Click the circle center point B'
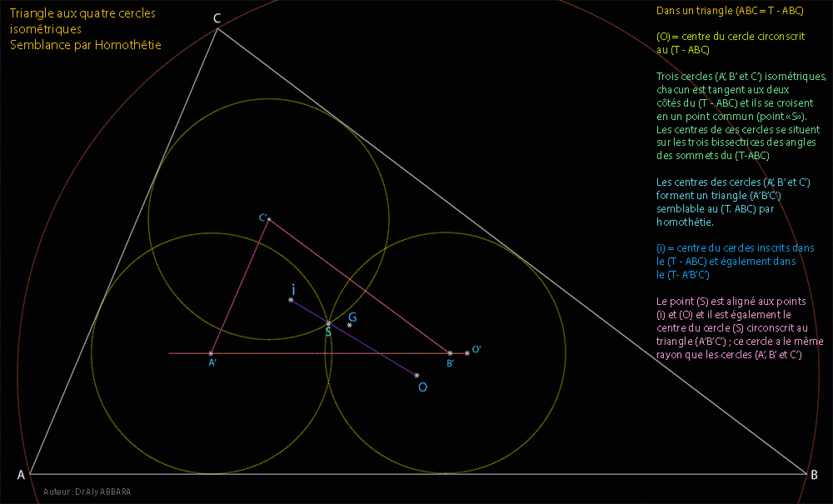The width and height of the screenshot is (833, 504). (450, 354)
